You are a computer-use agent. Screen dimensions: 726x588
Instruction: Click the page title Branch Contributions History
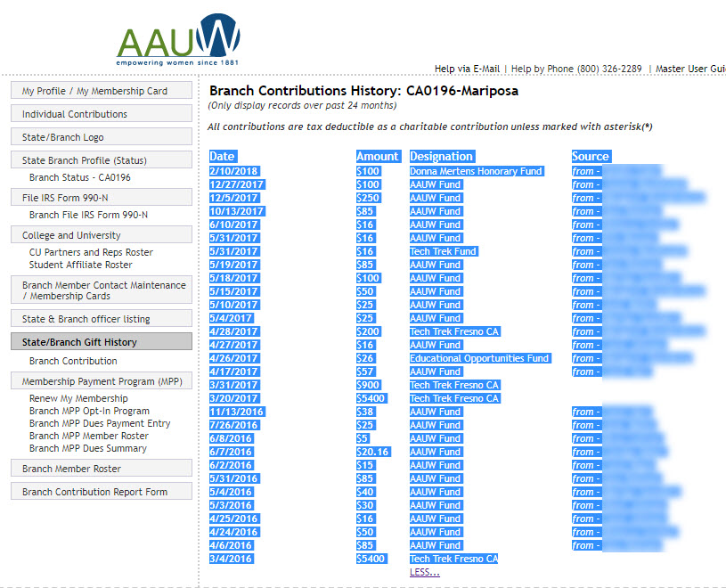[363, 91]
